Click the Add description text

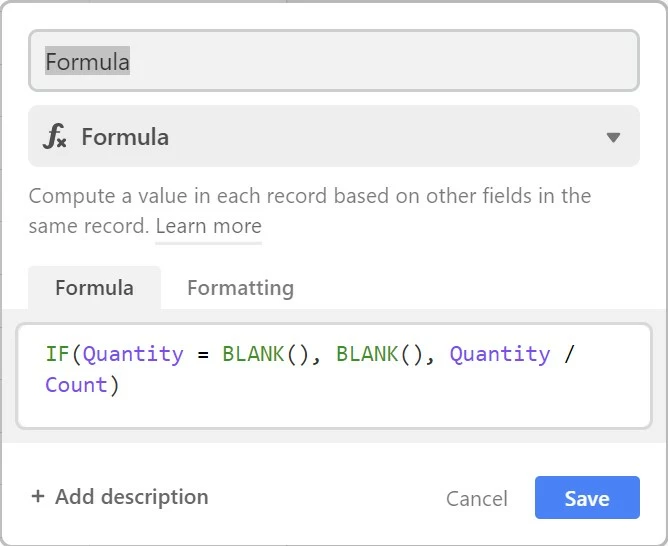(131, 497)
